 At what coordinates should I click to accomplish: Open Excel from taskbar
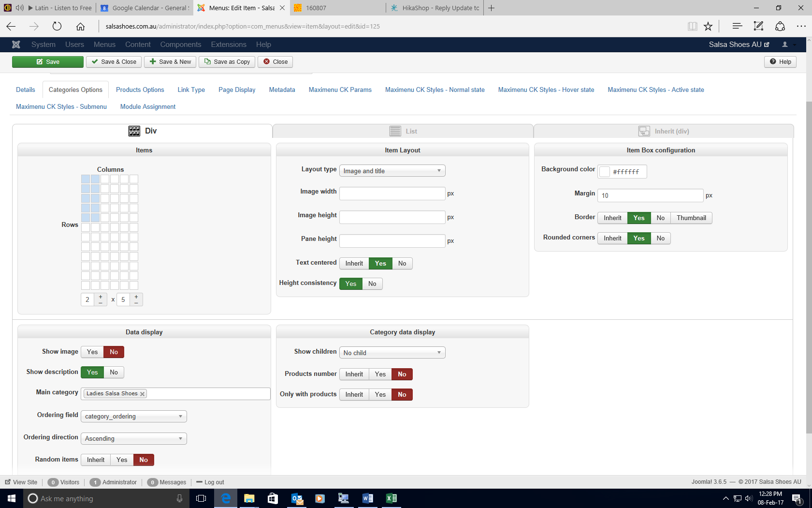click(x=391, y=498)
